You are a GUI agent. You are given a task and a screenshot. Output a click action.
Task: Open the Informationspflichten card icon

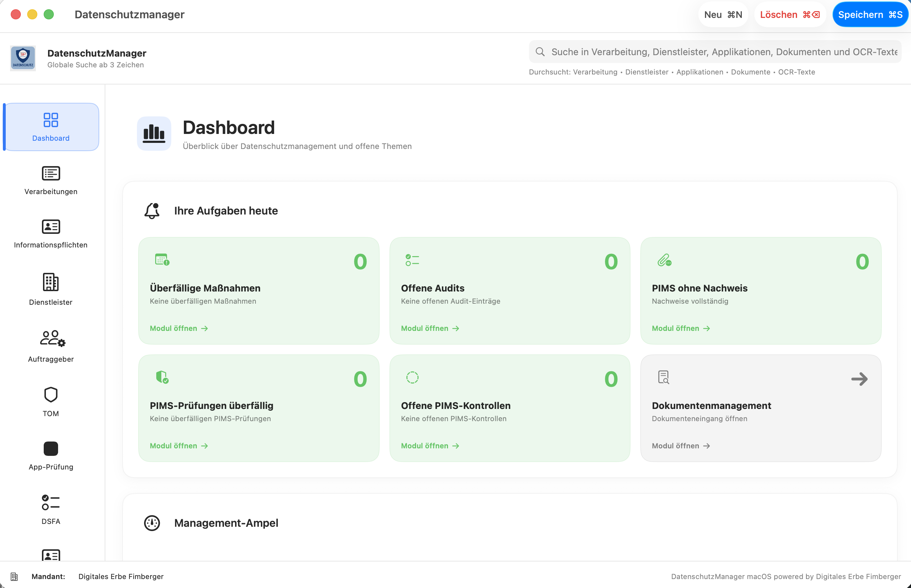(x=51, y=227)
